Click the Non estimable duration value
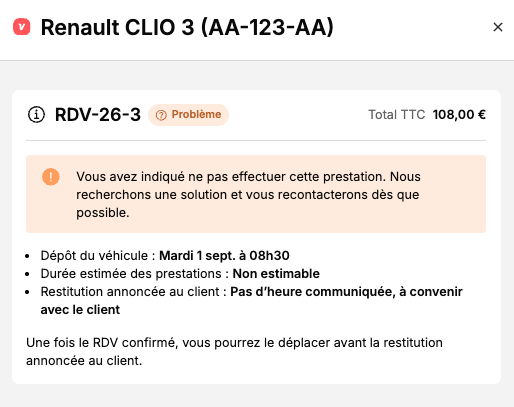 [276, 274]
